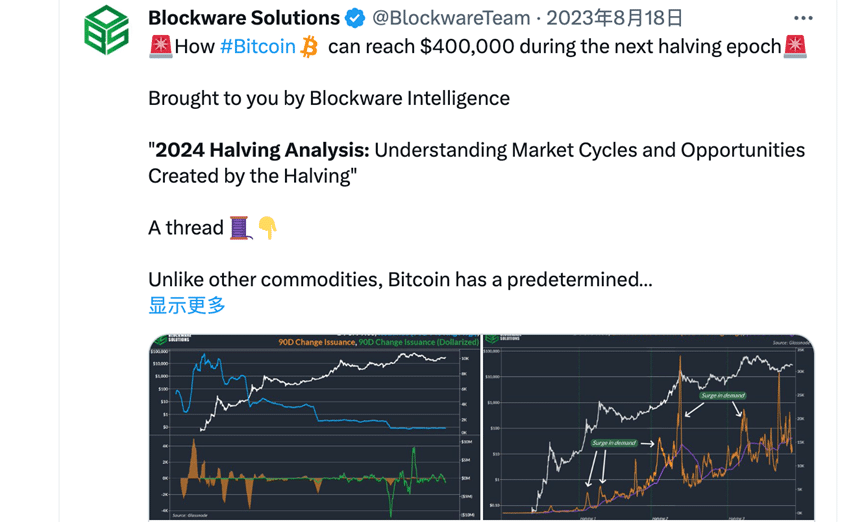Open the three-dot more options menu
Image resolution: width=866 pixels, height=522 pixels.
[803, 18]
